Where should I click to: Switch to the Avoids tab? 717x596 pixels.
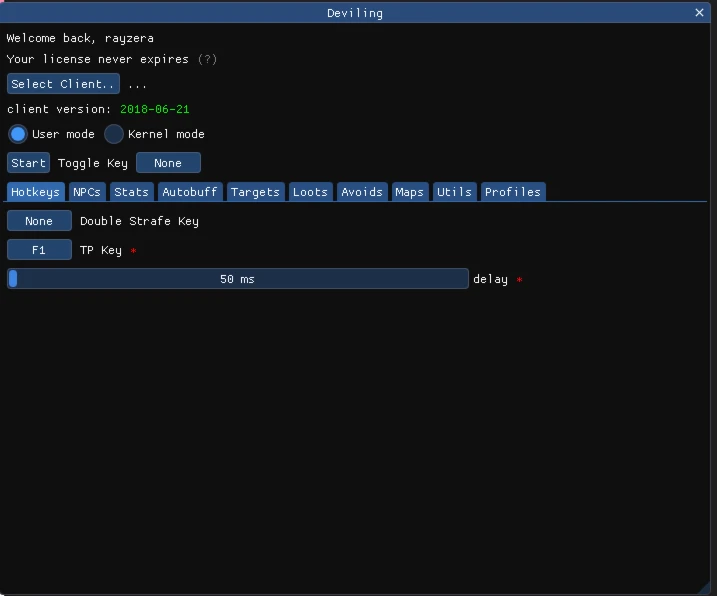point(361,192)
